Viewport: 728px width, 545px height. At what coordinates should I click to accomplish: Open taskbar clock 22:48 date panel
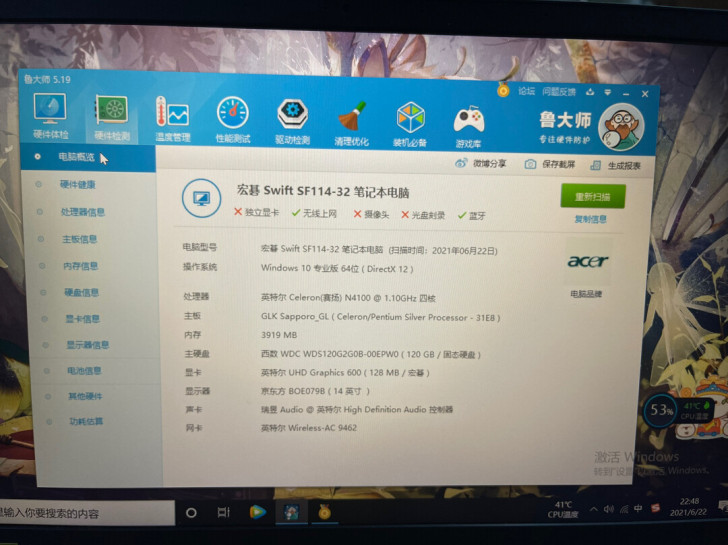(689, 506)
